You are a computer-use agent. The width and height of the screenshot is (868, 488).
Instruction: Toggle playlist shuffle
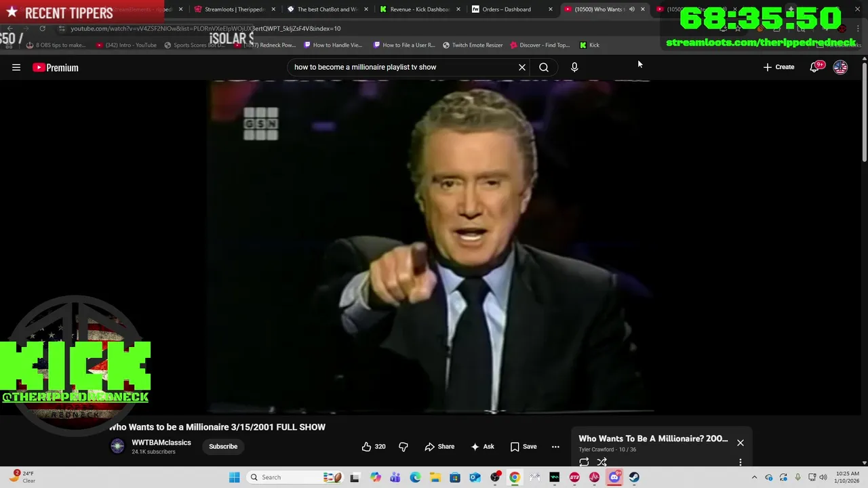click(x=601, y=462)
